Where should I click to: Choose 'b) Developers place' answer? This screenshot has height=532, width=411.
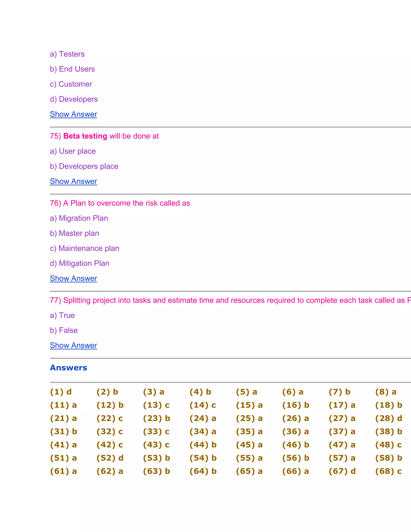[x=84, y=166]
